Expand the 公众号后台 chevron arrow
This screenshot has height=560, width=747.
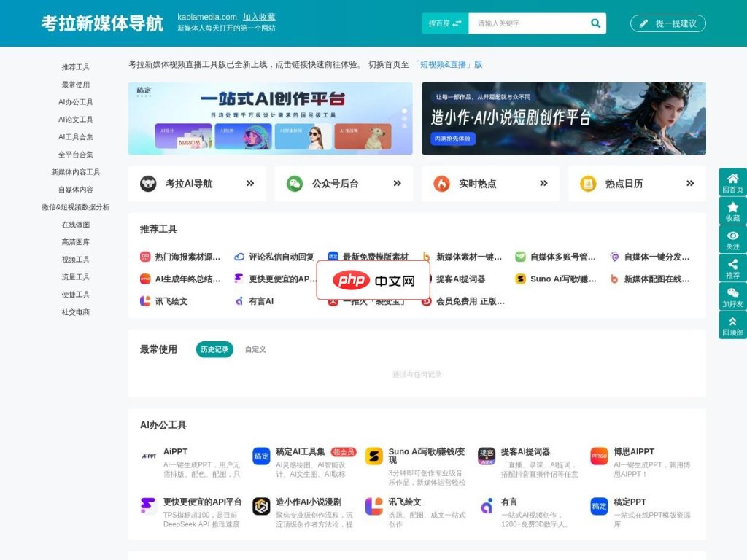point(397,183)
